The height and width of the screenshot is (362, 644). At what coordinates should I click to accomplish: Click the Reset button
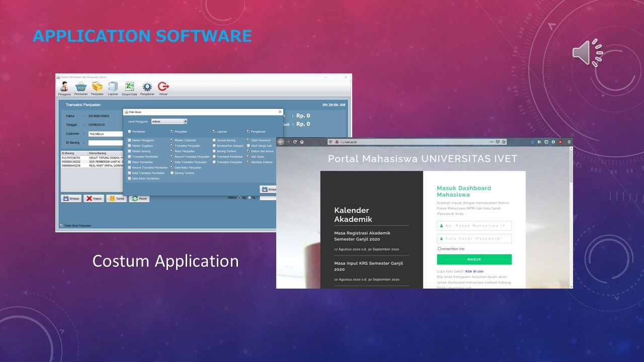tap(139, 199)
